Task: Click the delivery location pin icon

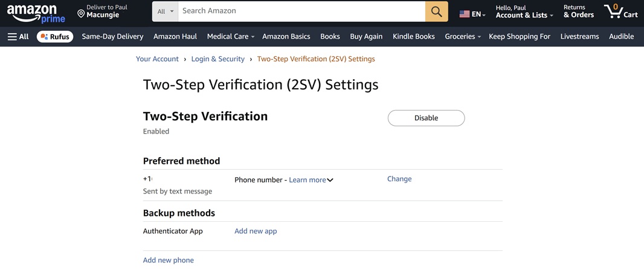Action: tap(81, 13)
